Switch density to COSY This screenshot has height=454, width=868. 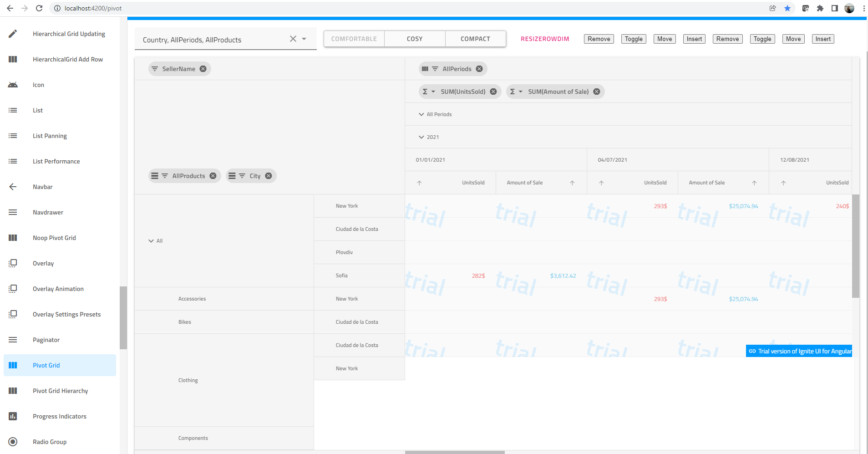414,39
